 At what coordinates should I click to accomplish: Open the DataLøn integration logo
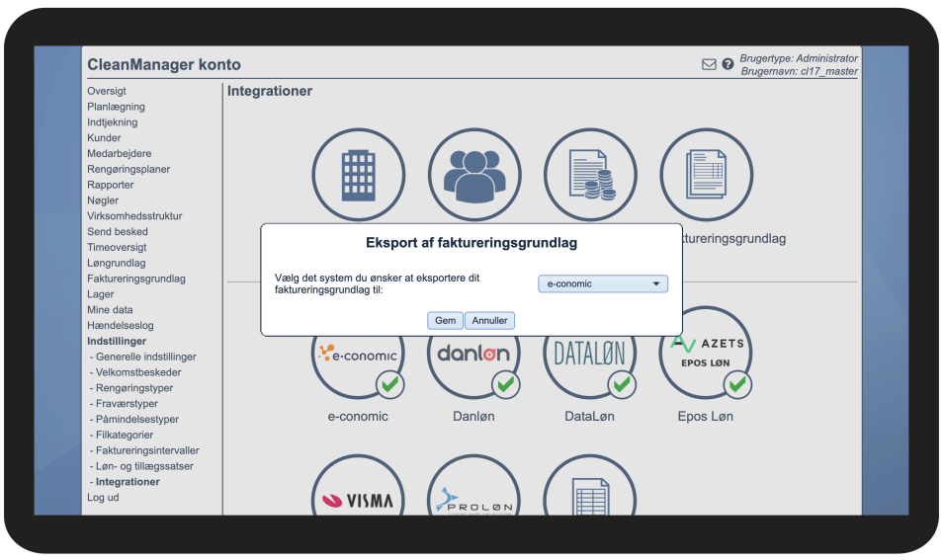589,354
